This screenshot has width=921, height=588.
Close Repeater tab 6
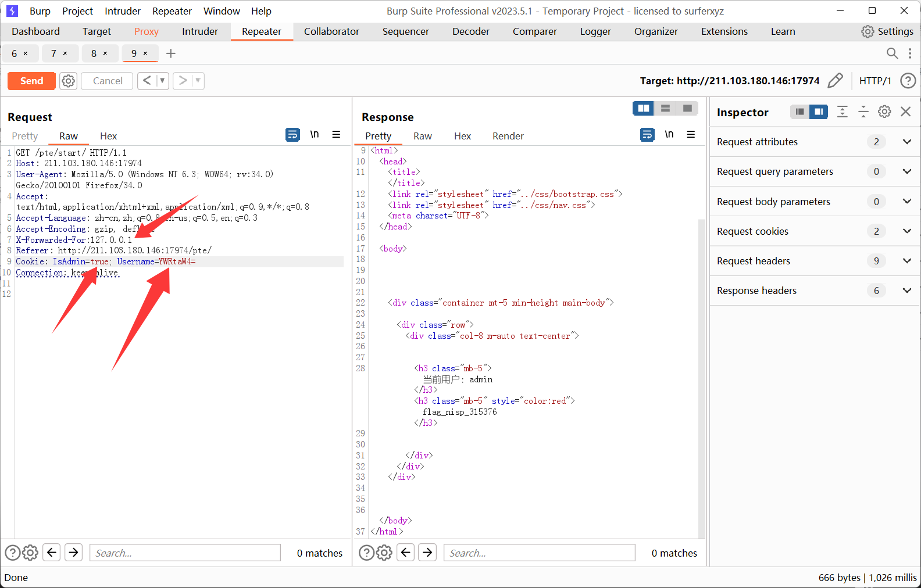(x=26, y=53)
